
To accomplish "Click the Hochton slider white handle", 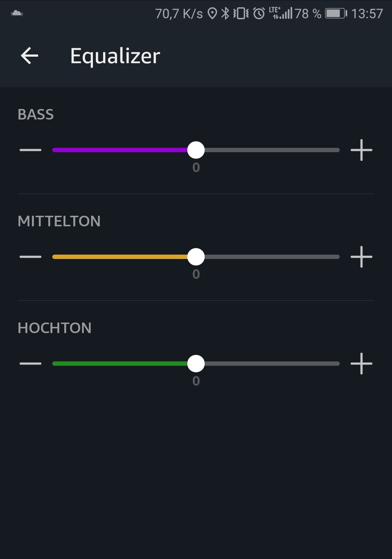I will pyautogui.click(x=196, y=364).
